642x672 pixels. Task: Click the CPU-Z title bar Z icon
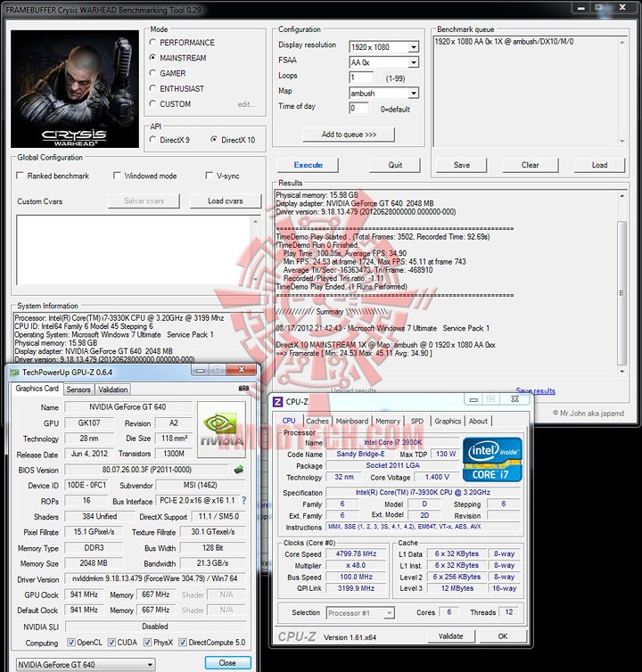(278, 402)
